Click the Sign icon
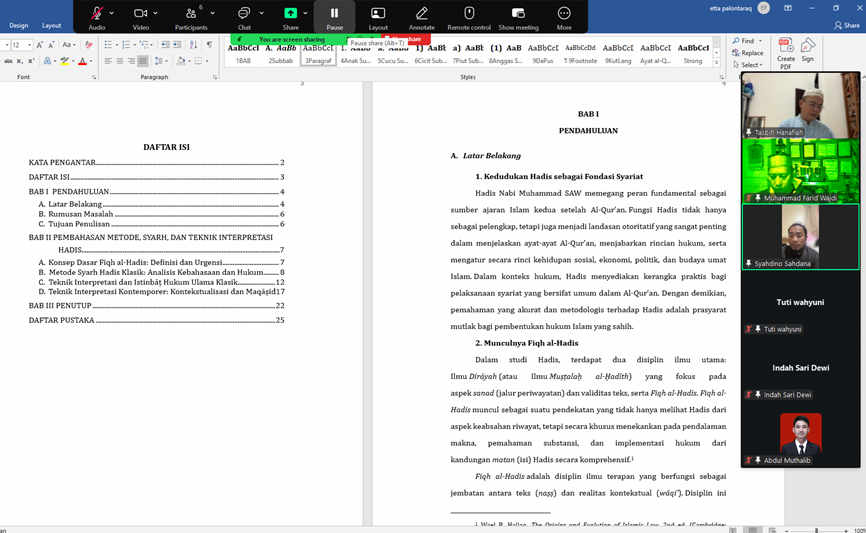 [x=807, y=50]
